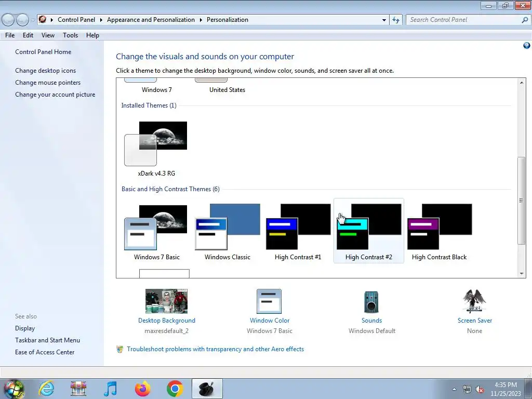Viewport: 532px width, 399px height.
Task: Open the Help menu
Action: 92,35
